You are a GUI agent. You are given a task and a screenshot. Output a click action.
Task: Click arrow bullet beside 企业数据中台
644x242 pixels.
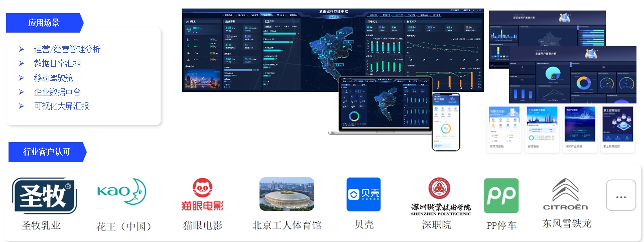pyautogui.click(x=21, y=92)
